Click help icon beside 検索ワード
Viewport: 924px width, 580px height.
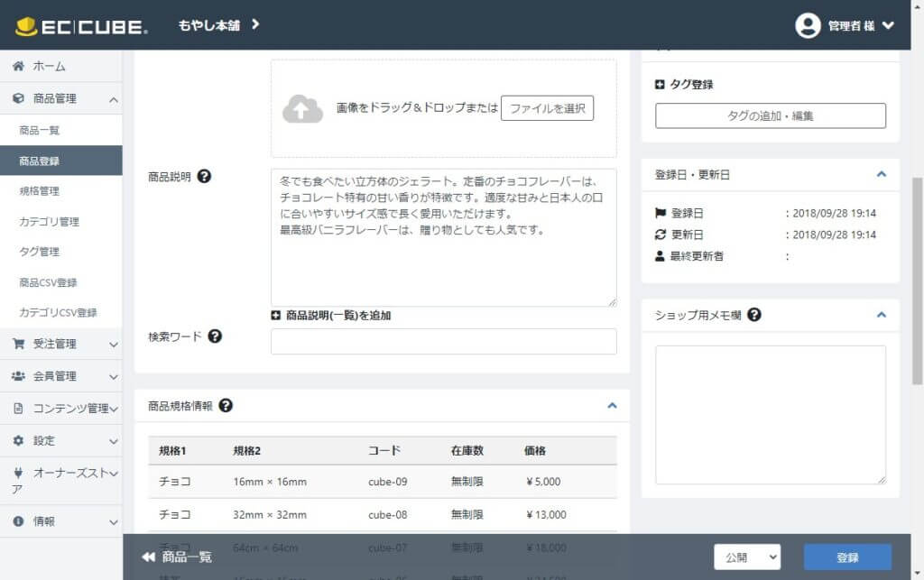click(215, 336)
